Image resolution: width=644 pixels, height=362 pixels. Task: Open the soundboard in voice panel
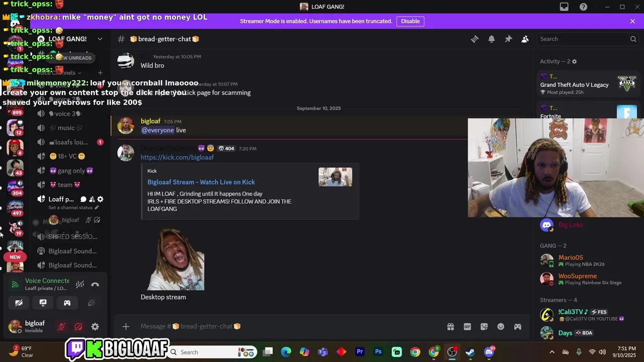91,303
